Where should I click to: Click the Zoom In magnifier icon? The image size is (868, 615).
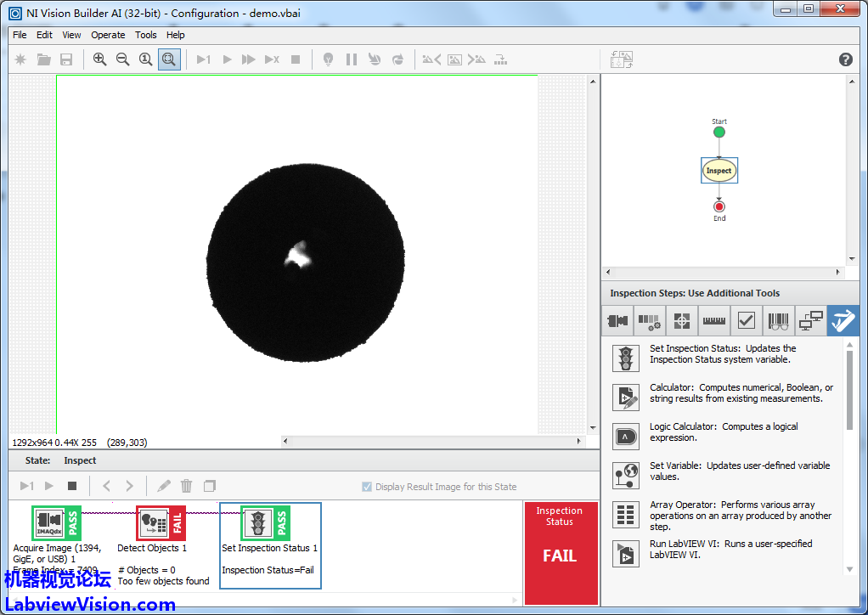(100, 59)
